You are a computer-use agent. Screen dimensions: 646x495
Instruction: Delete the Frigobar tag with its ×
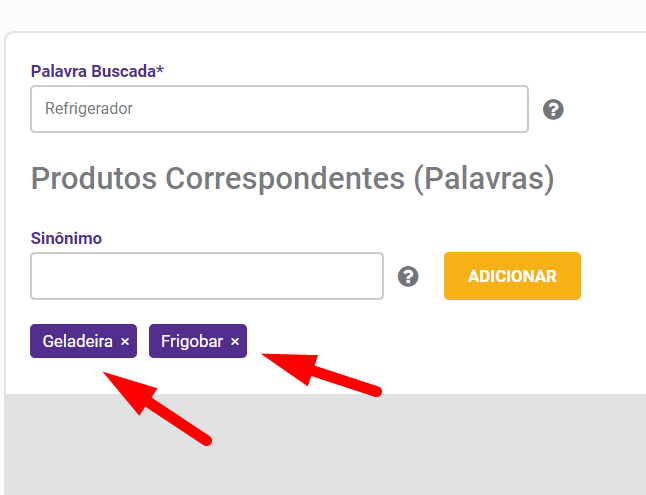235,341
